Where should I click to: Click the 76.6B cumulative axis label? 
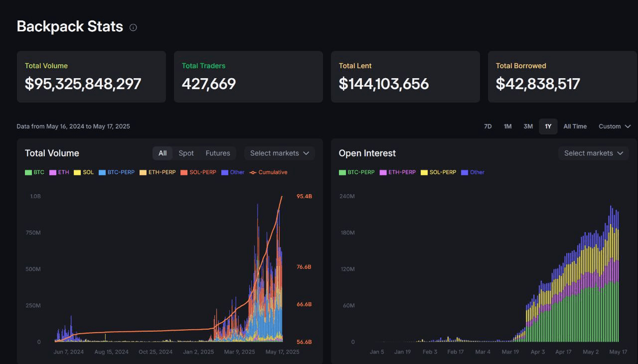[304, 267]
